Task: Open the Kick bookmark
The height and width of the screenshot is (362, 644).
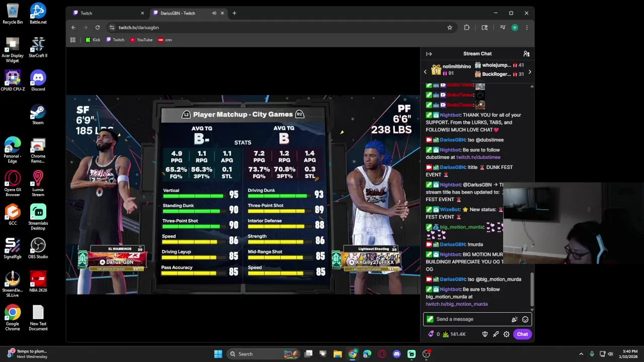Action: [x=93, y=40]
